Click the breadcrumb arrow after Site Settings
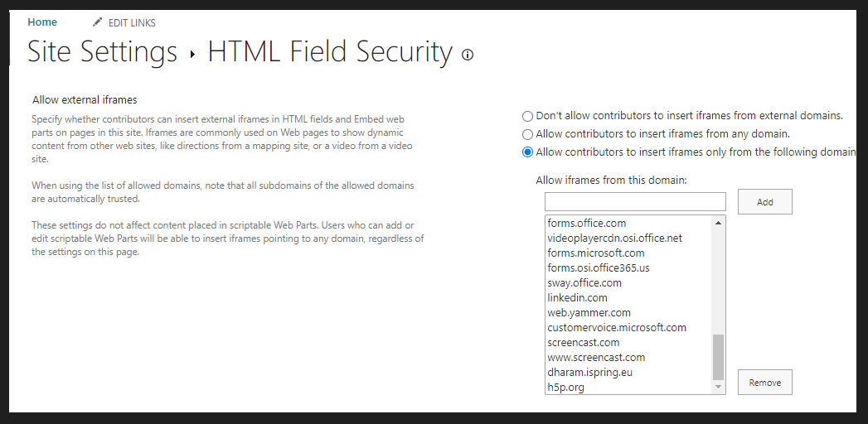The height and width of the screenshot is (424, 868). coord(192,55)
